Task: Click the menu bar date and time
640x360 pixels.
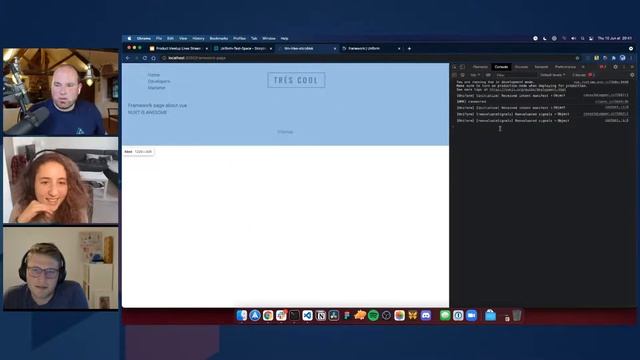Action: pos(615,38)
